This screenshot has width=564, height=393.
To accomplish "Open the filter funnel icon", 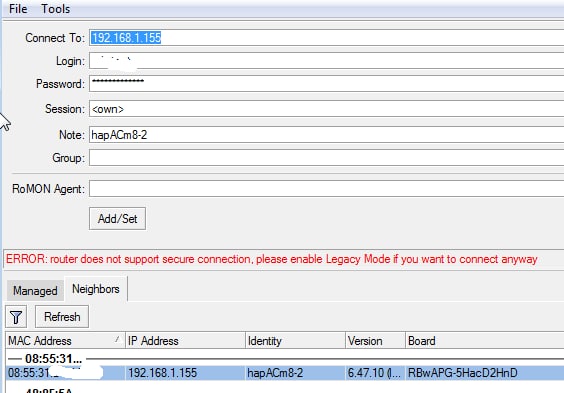I will click(x=16, y=317).
